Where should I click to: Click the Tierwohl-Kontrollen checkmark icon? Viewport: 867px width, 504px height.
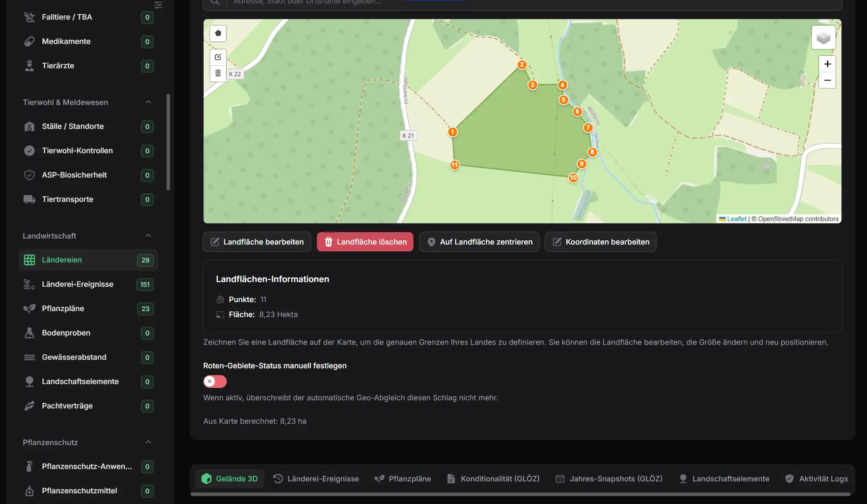point(29,151)
